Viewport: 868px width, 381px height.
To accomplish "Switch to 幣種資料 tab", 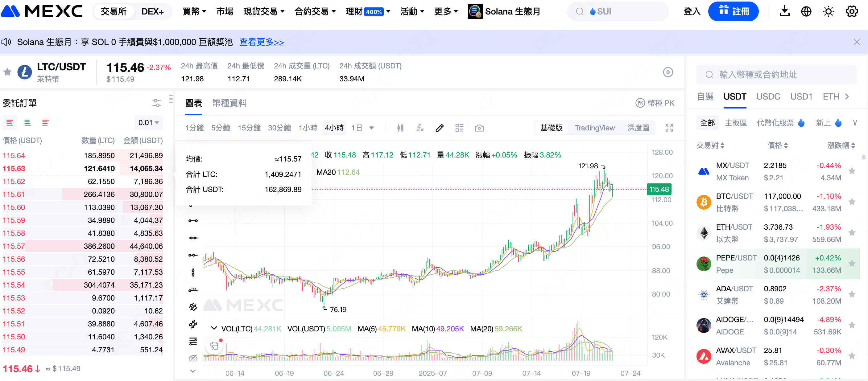I will [229, 103].
